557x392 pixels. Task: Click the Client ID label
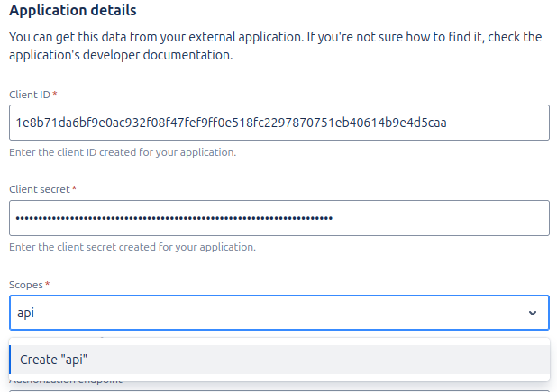(x=30, y=94)
